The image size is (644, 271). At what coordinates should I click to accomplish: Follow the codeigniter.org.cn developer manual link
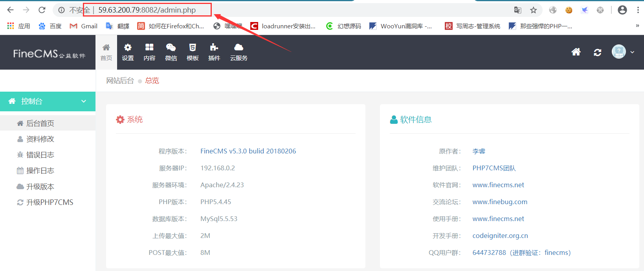pyautogui.click(x=500, y=236)
